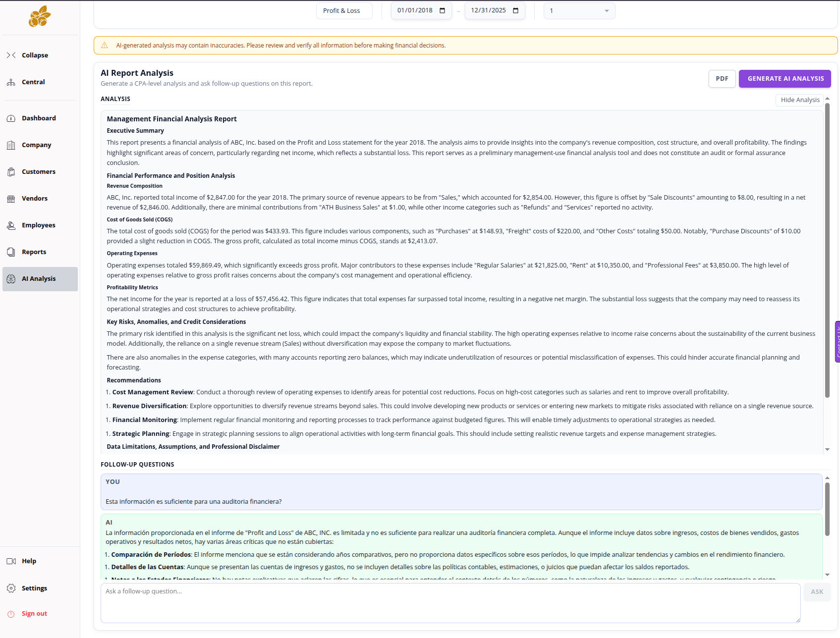Export the analysis using the PDF button
This screenshot has height=638, width=840.
pyautogui.click(x=722, y=78)
